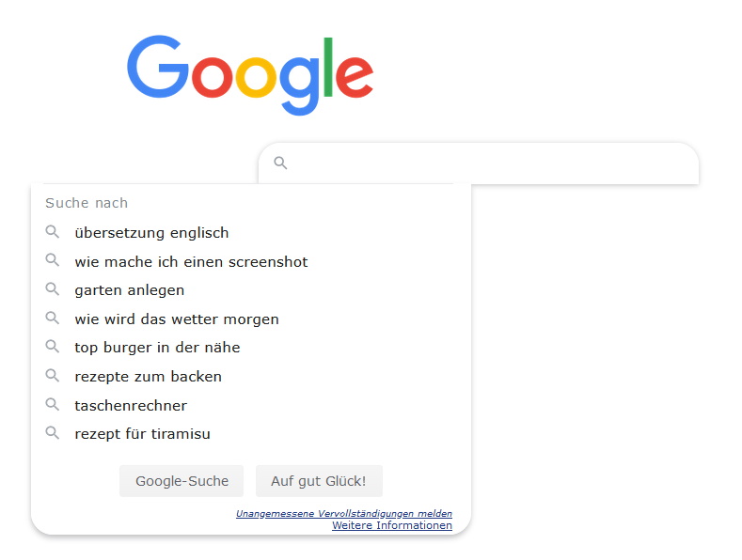This screenshot has width=742, height=560.
Task: Click search icon beside 'garten anlegen'
Action: click(53, 289)
